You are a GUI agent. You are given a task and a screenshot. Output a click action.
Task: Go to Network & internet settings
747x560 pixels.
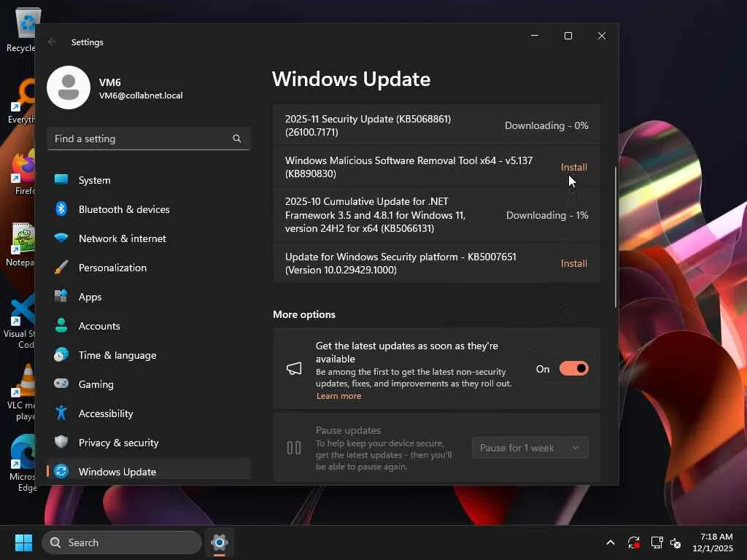tap(149, 238)
